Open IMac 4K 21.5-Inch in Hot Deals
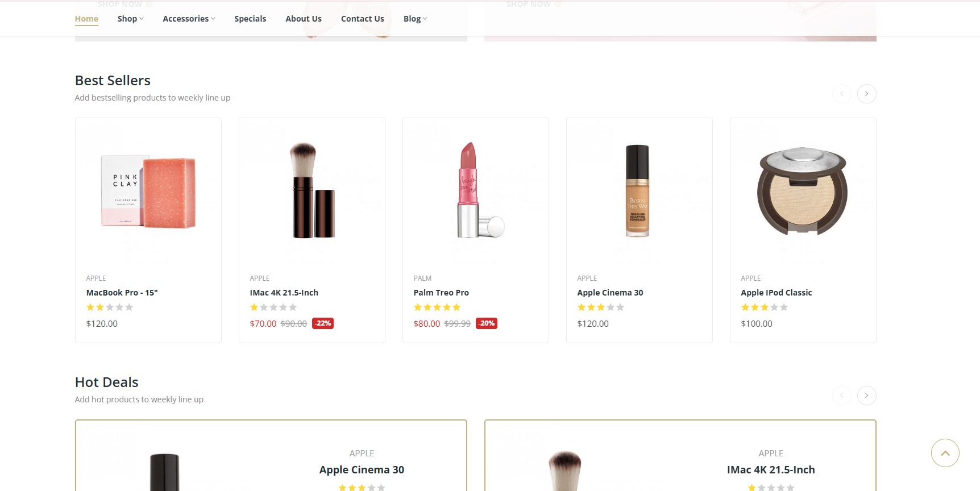This screenshot has height=491, width=980. 771,470
